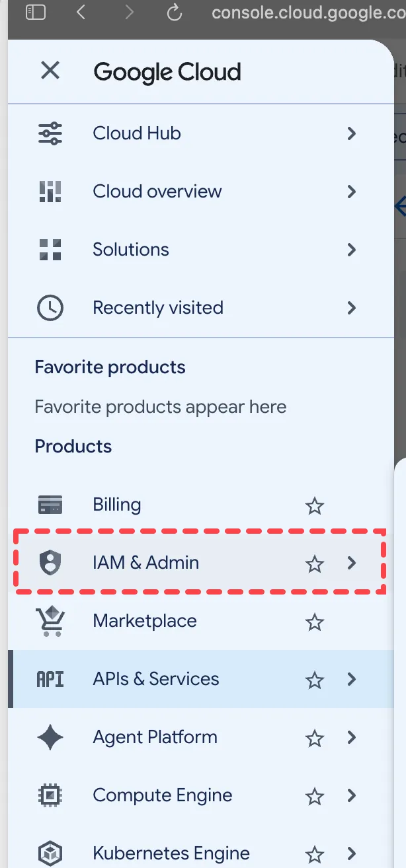Expand the Agent Platform chevron
Image resolution: width=406 pixels, height=868 pixels.
(352, 737)
